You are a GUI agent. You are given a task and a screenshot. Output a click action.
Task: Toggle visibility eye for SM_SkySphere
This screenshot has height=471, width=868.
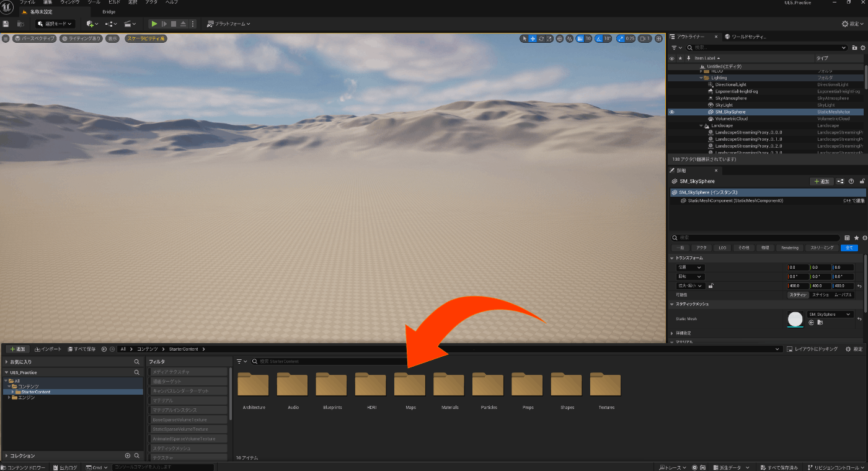[671, 112]
